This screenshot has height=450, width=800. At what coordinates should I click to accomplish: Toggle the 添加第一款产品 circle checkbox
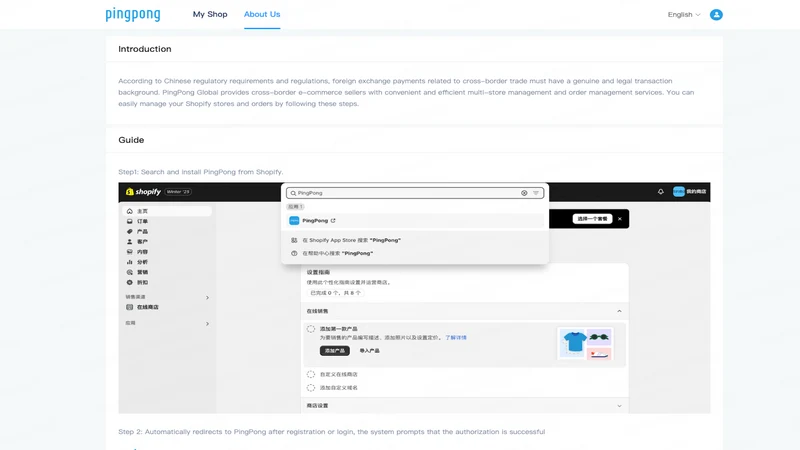(311, 329)
